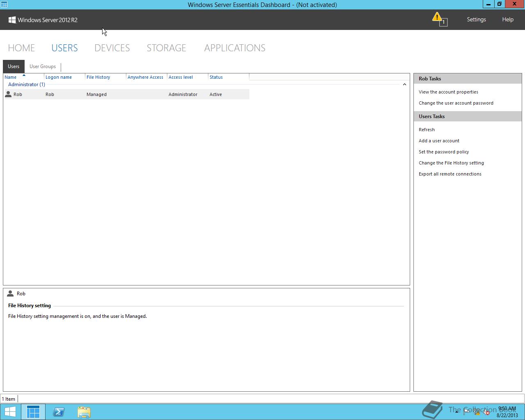Screen dimensions: 525x420
Task: Sort by Anywhere Access column
Action: pos(146,77)
